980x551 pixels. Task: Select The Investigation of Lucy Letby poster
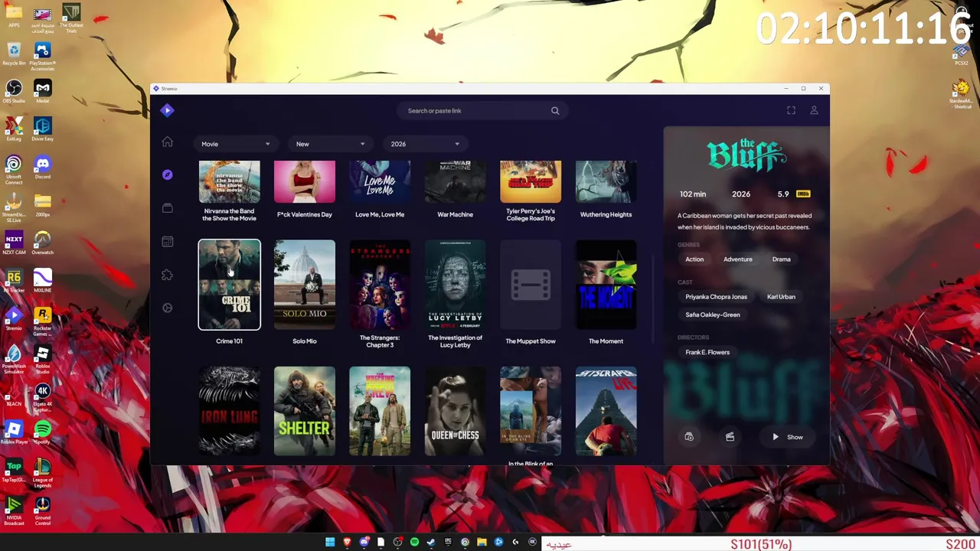[x=455, y=285]
